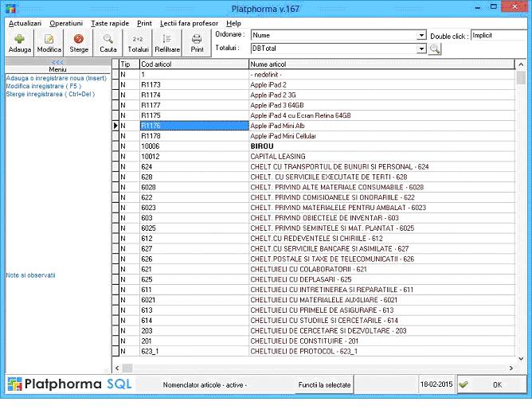Open the Actualizari menu

(x=25, y=24)
